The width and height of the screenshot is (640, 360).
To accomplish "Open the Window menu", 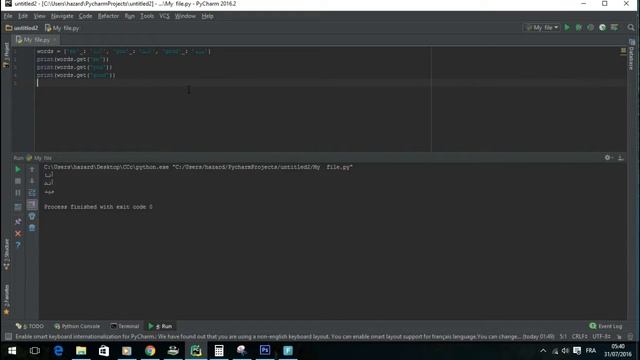I will point(185,16).
